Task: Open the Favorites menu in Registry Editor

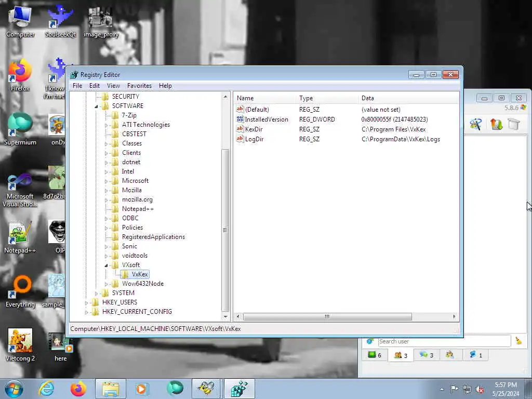Action: [139, 86]
